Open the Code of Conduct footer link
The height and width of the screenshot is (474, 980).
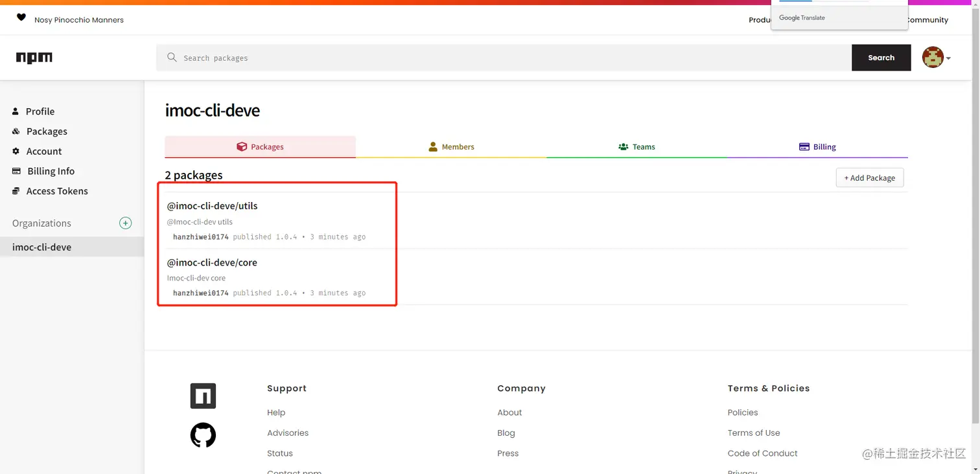tap(763, 453)
